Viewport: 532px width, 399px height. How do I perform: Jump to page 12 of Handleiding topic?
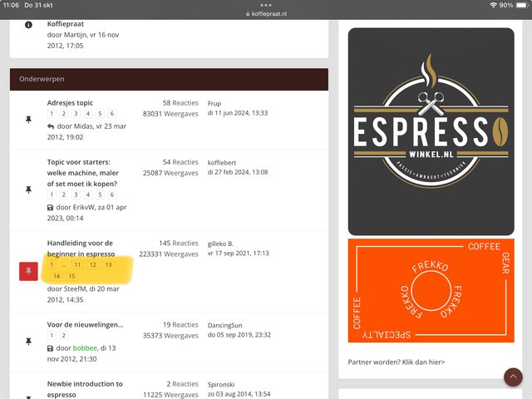(x=93, y=265)
